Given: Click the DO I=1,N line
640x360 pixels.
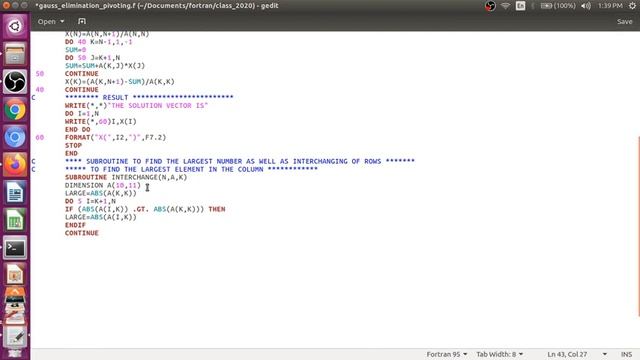Looking at the screenshot, I should pos(82,113).
